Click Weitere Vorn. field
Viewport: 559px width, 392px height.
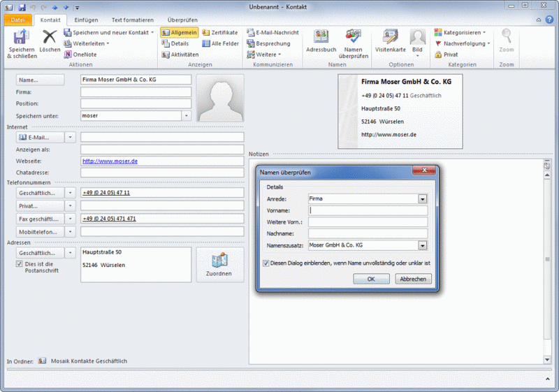coord(368,222)
